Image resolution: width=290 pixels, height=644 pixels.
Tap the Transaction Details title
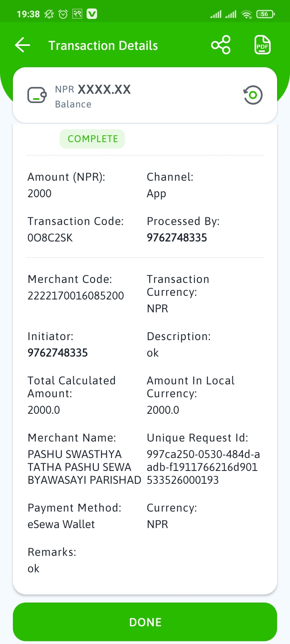point(103,45)
